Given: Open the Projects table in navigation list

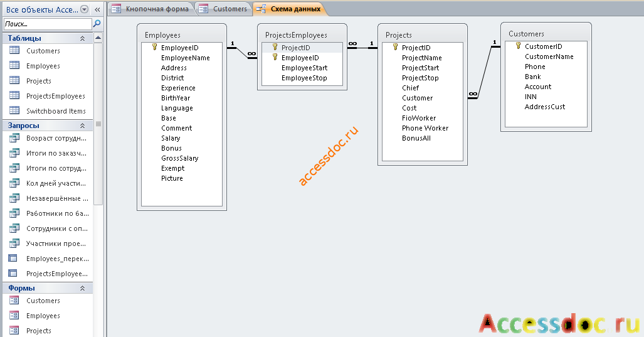Looking at the screenshot, I should 39,81.
